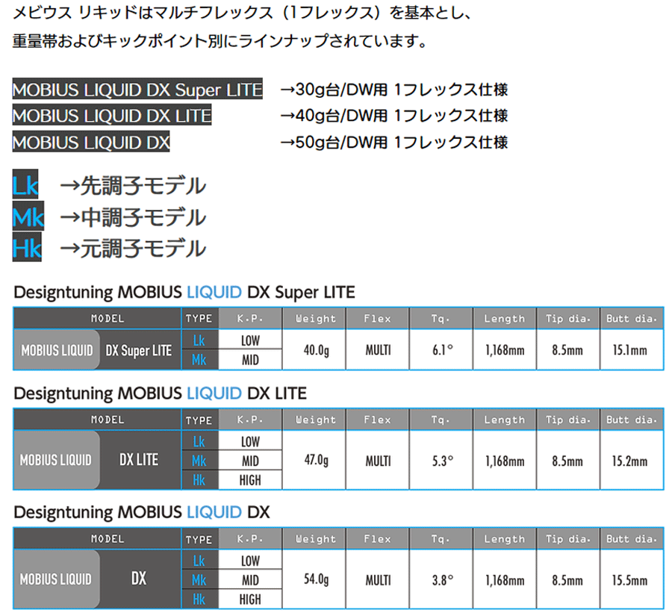Image resolution: width=672 pixels, height=616 pixels.
Task: Click the Hk type cell in DX LITE table
Action: (x=199, y=479)
